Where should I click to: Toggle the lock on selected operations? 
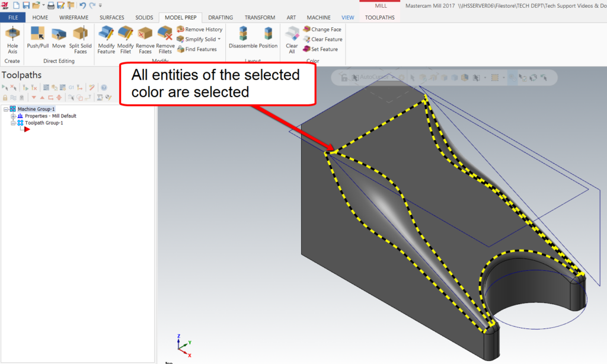pyautogui.click(x=5, y=98)
